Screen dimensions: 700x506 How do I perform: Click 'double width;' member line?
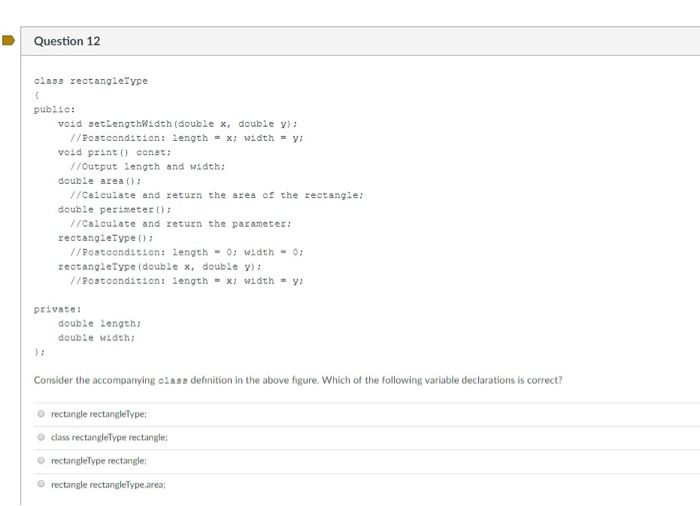96,338
